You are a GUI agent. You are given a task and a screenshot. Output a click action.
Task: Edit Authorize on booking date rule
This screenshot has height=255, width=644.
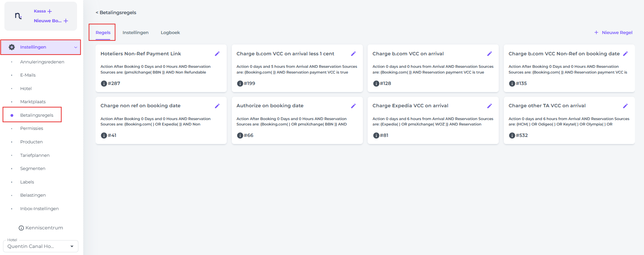click(x=353, y=106)
